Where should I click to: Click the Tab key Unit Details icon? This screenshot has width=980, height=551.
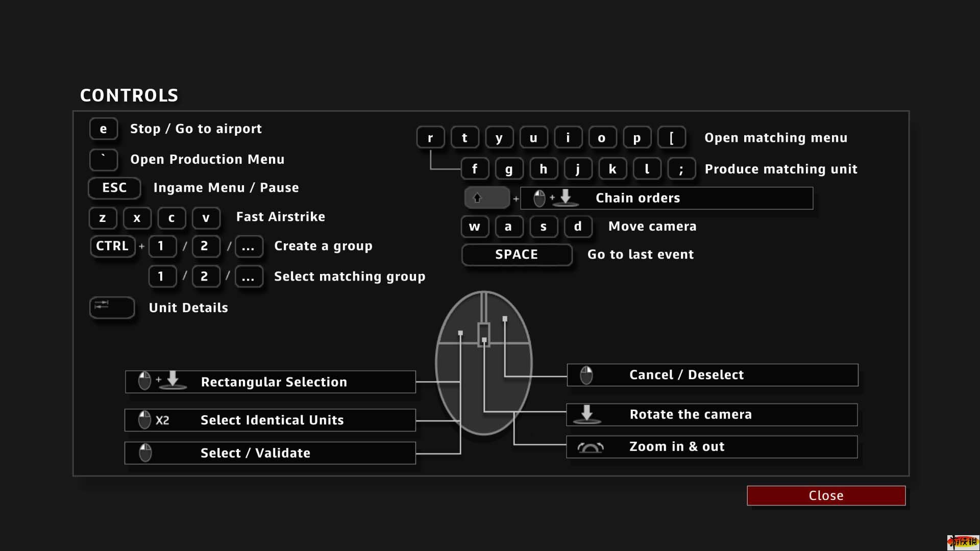tap(112, 307)
